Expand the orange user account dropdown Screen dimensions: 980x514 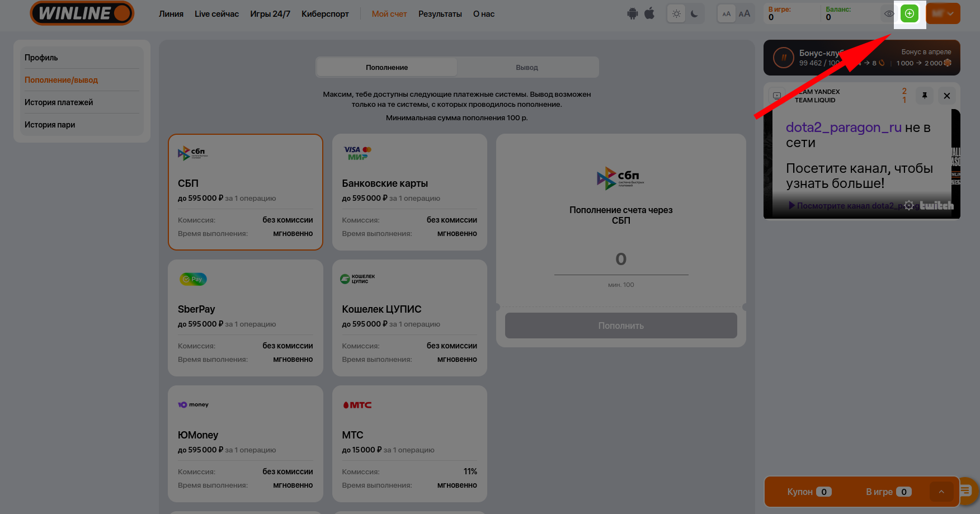pos(943,14)
